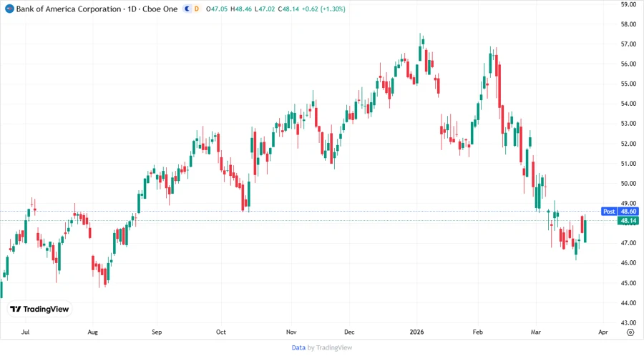644x356 pixels.
Task: Click the 44.00 price axis label
Action: [628, 302]
